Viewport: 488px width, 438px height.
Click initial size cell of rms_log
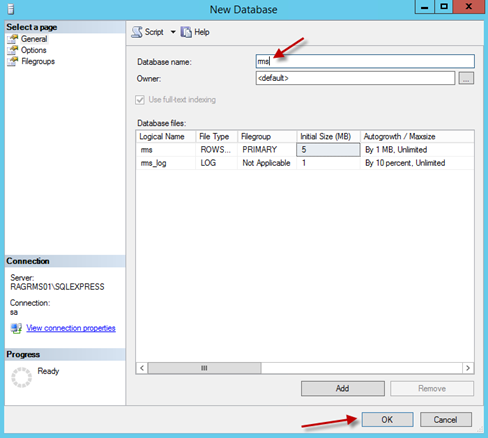pyautogui.click(x=328, y=163)
